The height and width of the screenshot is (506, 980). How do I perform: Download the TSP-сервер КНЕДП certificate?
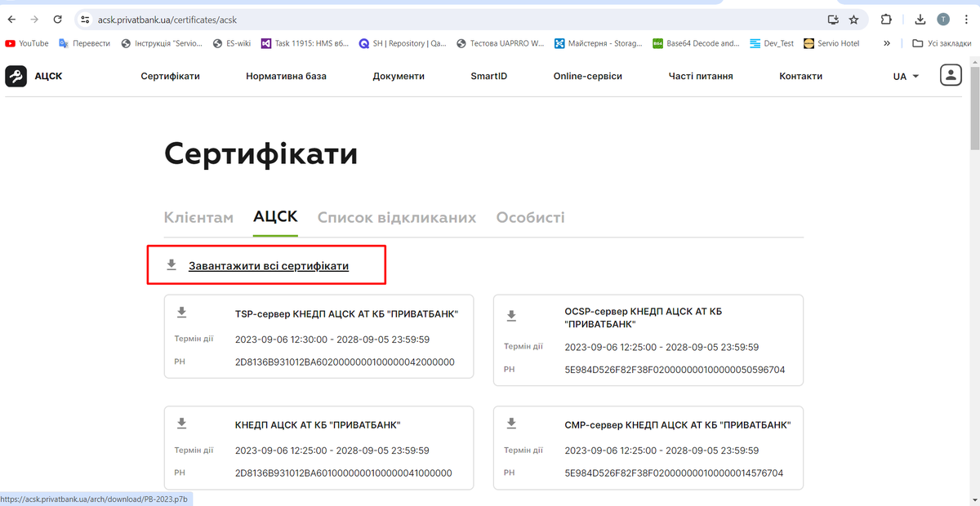(180, 313)
